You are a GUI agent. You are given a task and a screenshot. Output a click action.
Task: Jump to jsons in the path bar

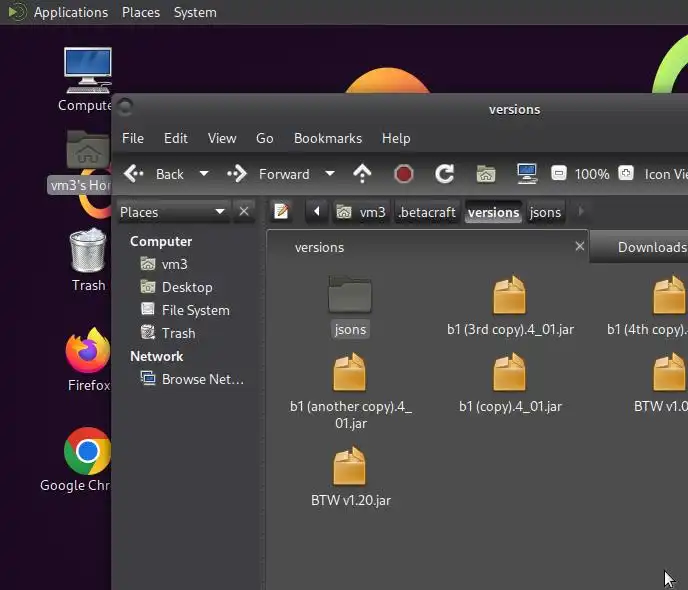coord(545,212)
